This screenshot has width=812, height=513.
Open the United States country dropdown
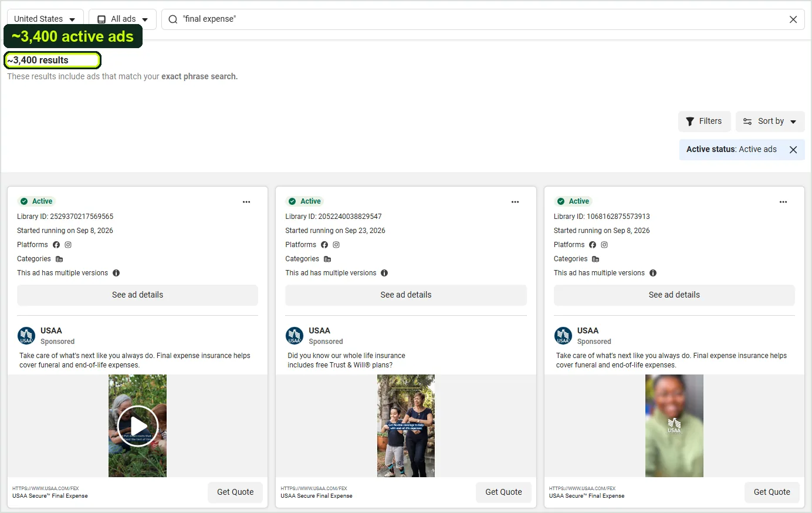pos(45,19)
